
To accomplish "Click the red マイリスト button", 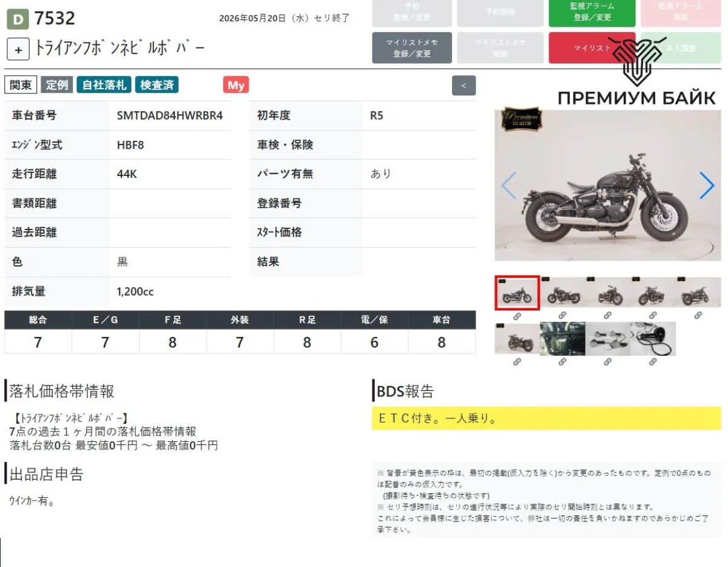I will (x=592, y=48).
